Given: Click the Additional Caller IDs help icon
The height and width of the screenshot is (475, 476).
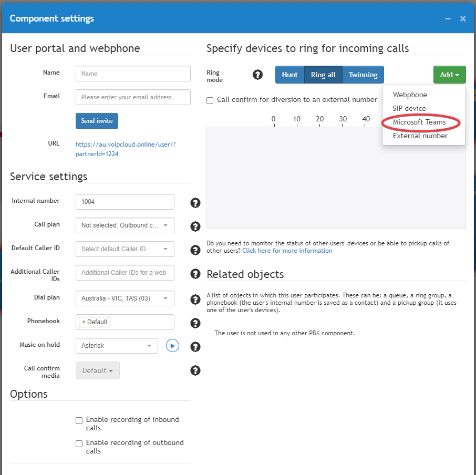Looking at the screenshot, I should [x=195, y=274].
